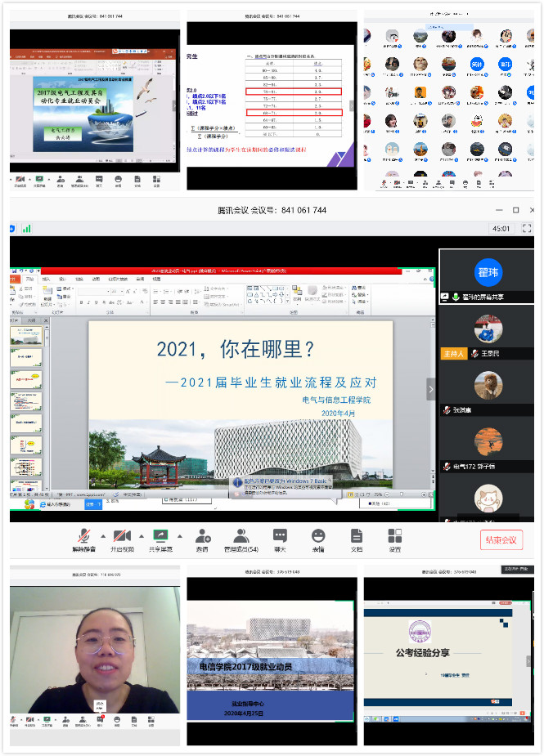
Task: Click the 腾讯会议 meeting number title
Action: point(272,210)
